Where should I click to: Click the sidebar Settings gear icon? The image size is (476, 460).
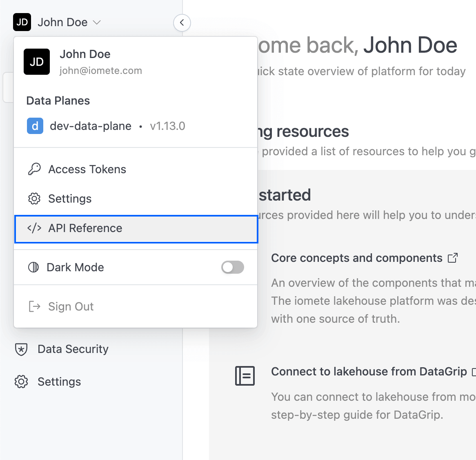coord(21,382)
